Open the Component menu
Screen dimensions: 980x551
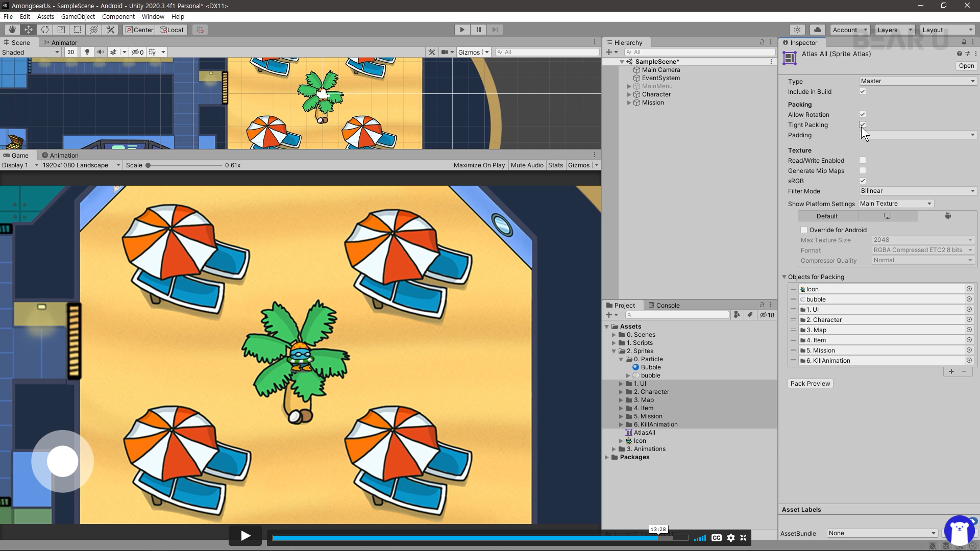tap(118, 16)
